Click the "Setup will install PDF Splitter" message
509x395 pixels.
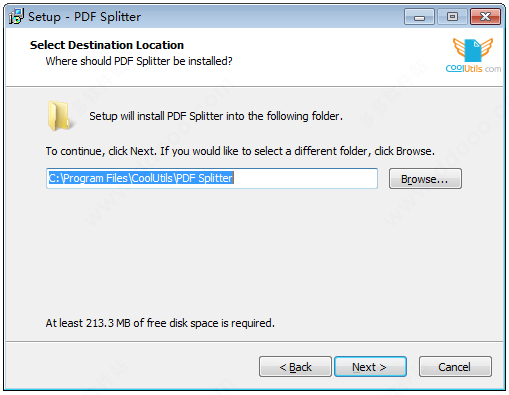(x=216, y=116)
